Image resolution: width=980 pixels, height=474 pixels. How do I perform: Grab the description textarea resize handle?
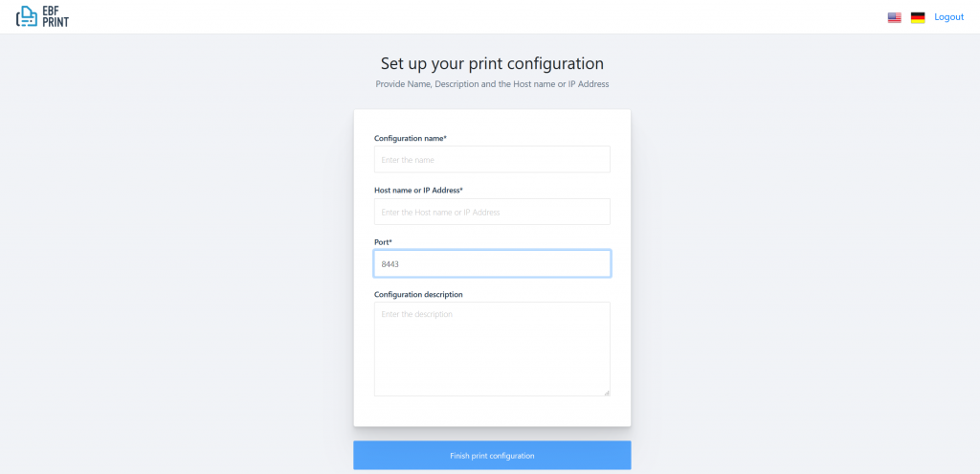(x=606, y=392)
